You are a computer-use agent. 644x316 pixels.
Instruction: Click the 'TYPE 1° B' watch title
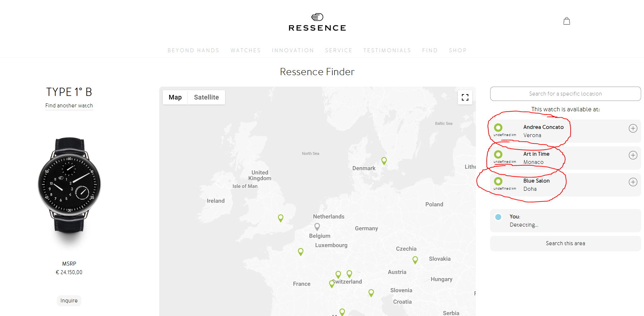coord(69,92)
